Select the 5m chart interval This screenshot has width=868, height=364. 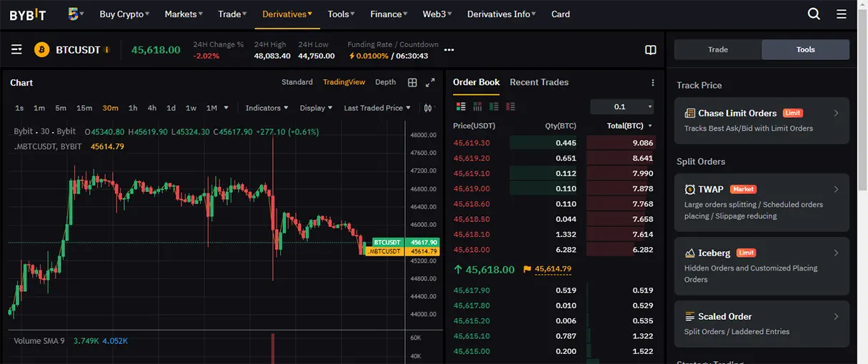tap(61, 108)
